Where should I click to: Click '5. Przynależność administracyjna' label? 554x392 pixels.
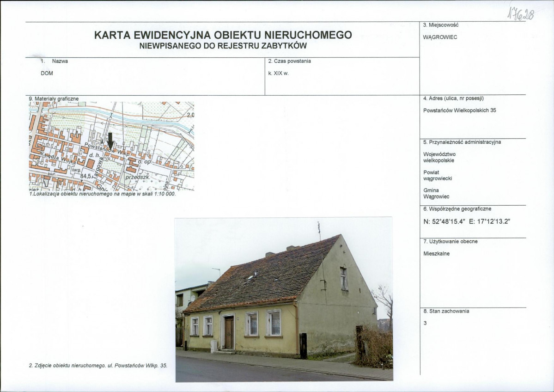pos(462,142)
